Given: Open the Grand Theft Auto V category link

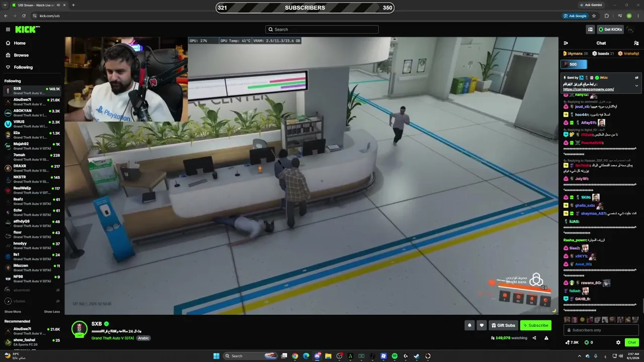Looking at the screenshot, I should 113,338.
